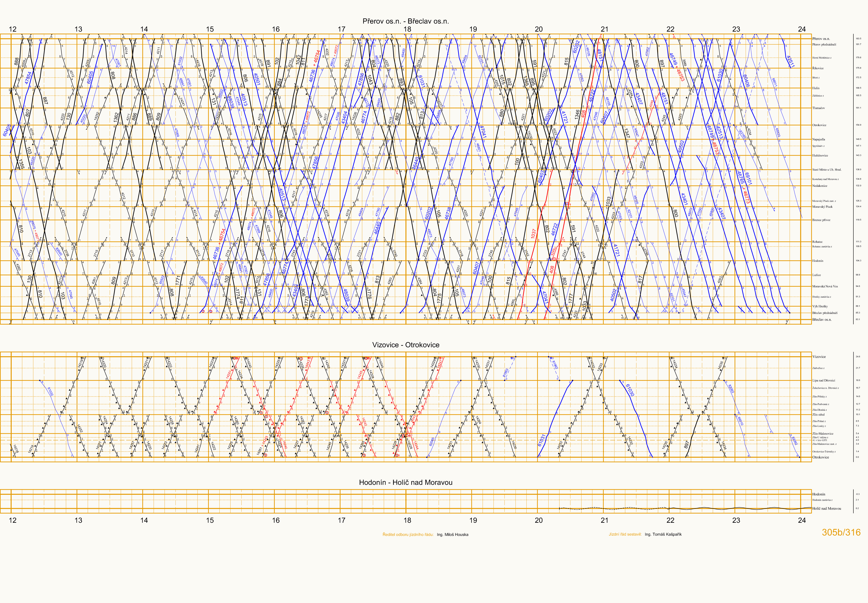Click the black train 1355 label
This screenshot has width=868, height=603.
point(21,164)
